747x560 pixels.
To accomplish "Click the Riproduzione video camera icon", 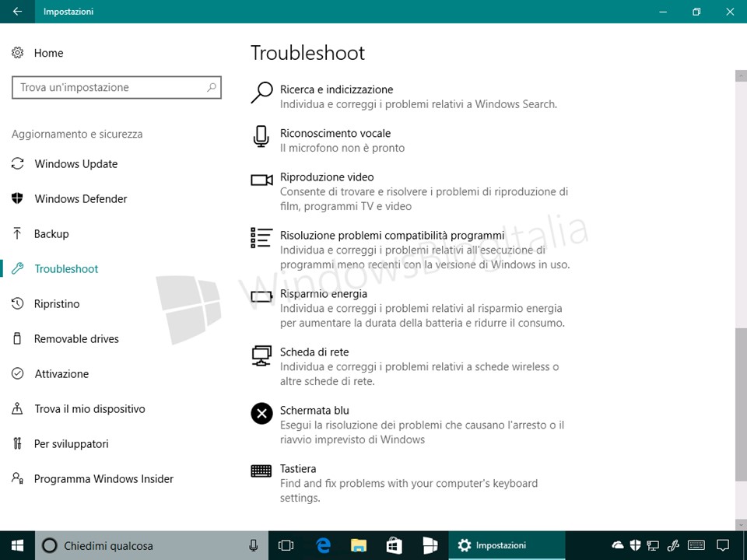I will click(x=261, y=180).
